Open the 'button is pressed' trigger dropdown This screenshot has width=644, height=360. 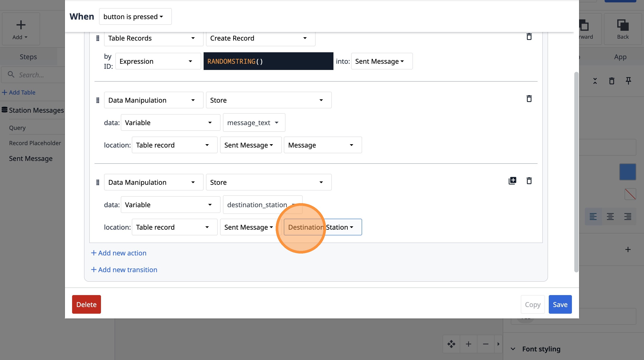(135, 17)
